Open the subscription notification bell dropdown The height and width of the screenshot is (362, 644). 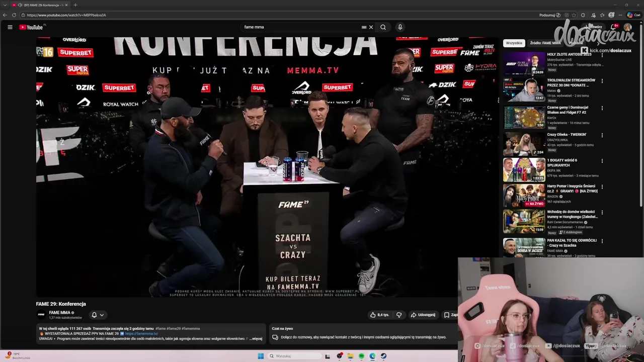(98, 315)
